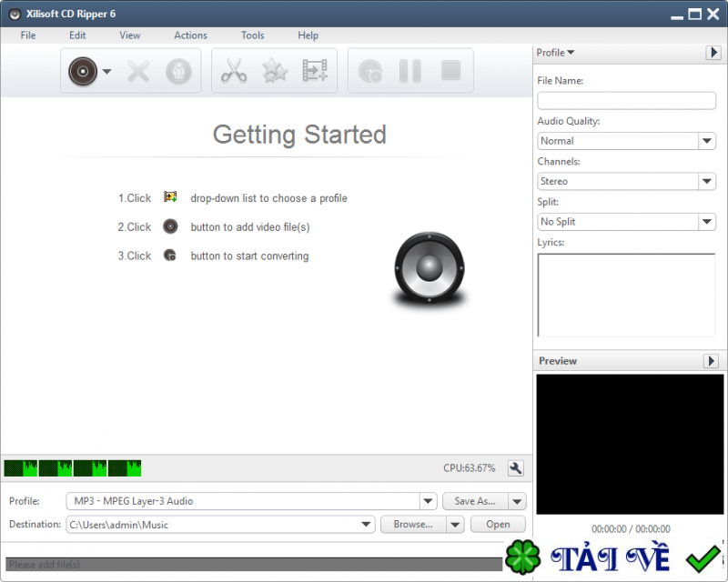Screen dimensions: 728x582
Task: Click the File Name input field
Action: click(x=626, y=100)
